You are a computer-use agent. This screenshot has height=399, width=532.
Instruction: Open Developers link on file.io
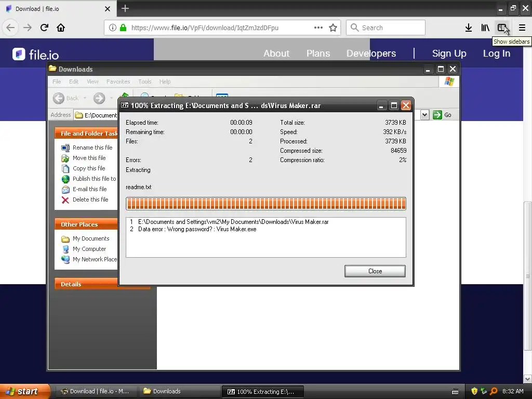pos(371,54)
